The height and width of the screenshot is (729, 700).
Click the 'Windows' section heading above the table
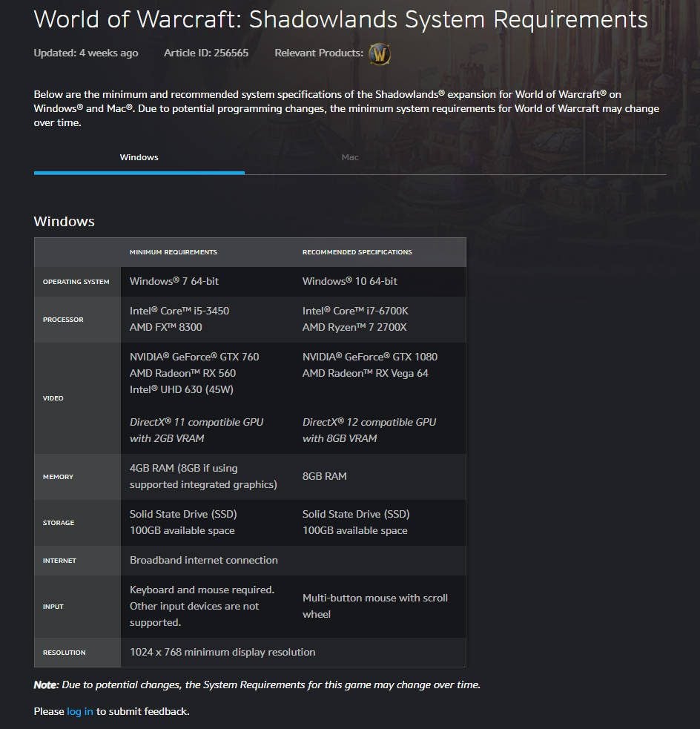click(x=65, y=221)
